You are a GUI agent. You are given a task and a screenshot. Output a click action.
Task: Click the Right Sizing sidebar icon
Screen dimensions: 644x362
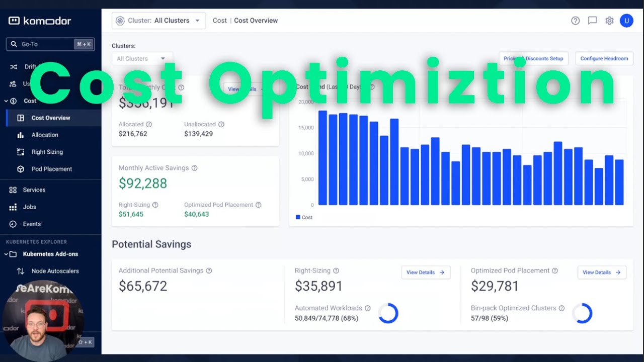tap(21, 152)
